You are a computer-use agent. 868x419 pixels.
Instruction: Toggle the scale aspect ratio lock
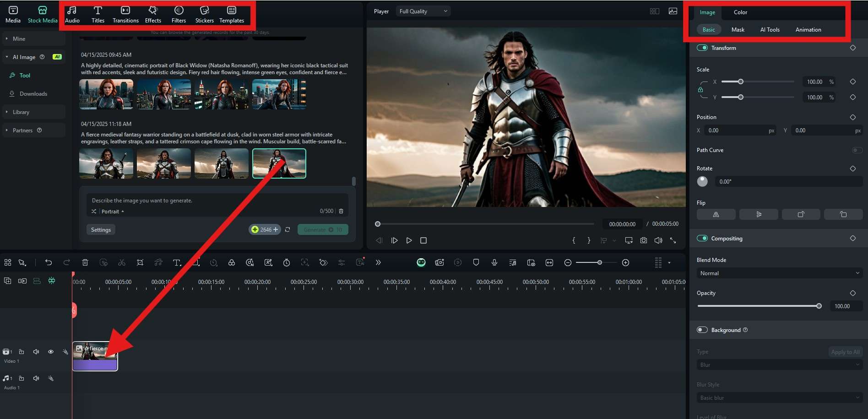(700, 90)
